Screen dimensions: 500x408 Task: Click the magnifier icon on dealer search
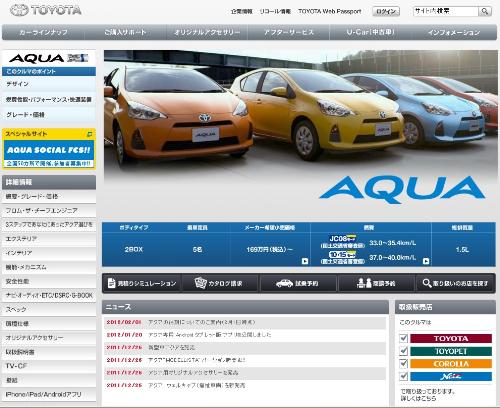[x=427, y=283]
